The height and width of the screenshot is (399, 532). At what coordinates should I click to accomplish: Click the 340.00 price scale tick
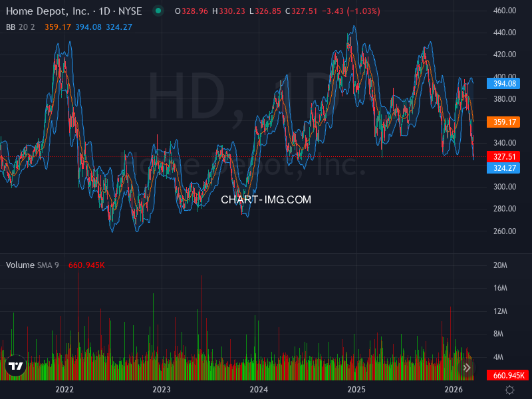point(505,143)
